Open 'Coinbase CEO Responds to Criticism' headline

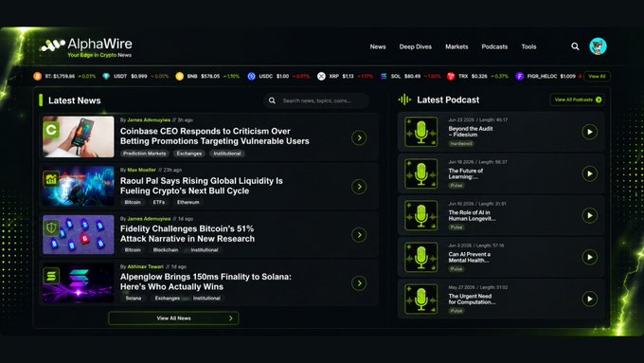point(214,136)
